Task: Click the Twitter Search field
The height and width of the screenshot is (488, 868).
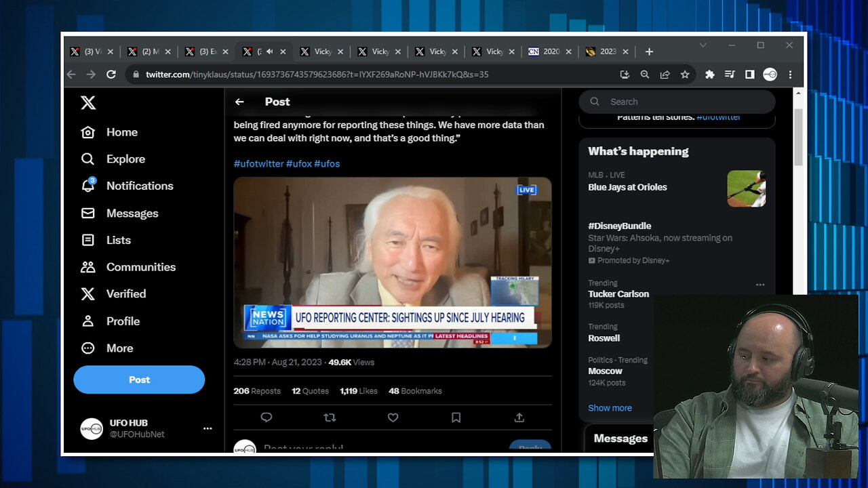Action: coord(677,102)
